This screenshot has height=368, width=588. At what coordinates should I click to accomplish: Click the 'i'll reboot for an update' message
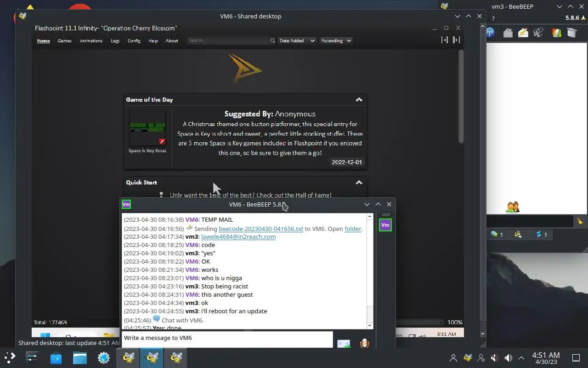tap(234, 311)
